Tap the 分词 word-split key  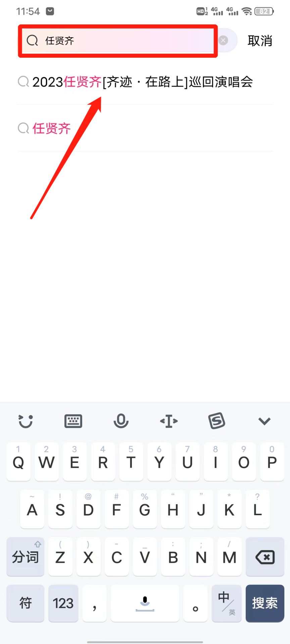point(26,557)
